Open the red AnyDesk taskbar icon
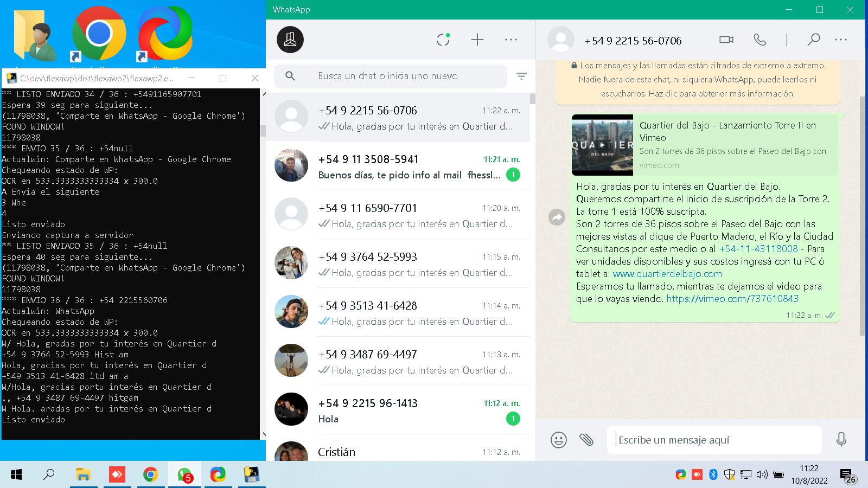The height and width of the screenshot is (488, 868). coord(117,475)
